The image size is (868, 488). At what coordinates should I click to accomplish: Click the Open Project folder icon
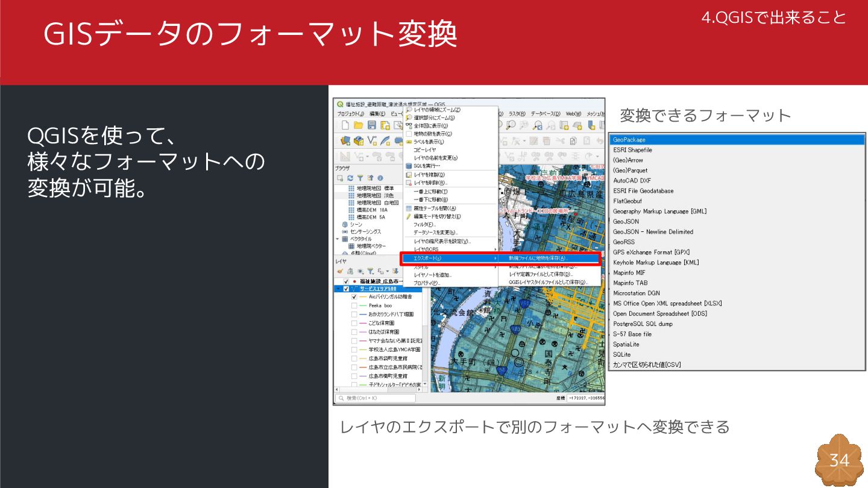point(359,125)
